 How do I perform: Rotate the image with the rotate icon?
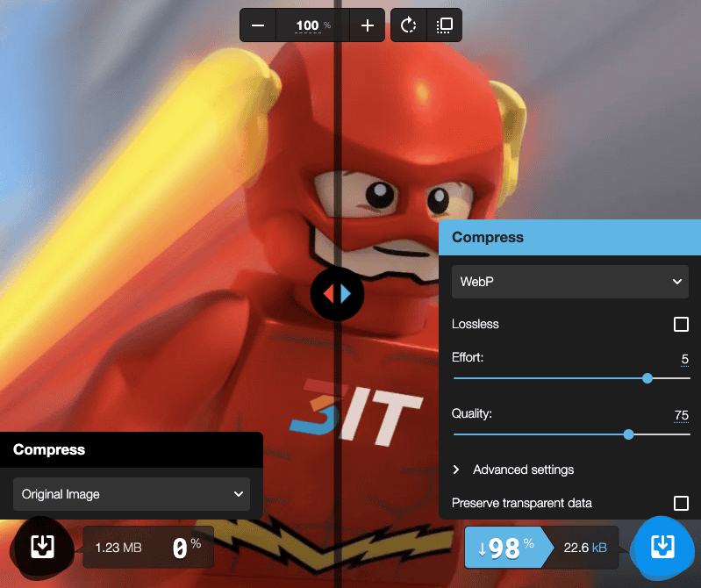point(408,25)
